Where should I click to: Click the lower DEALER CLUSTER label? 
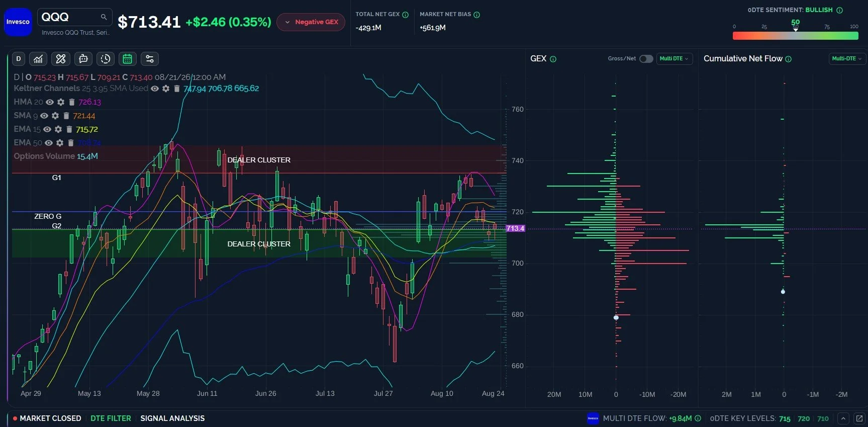(x=259, y=244)
